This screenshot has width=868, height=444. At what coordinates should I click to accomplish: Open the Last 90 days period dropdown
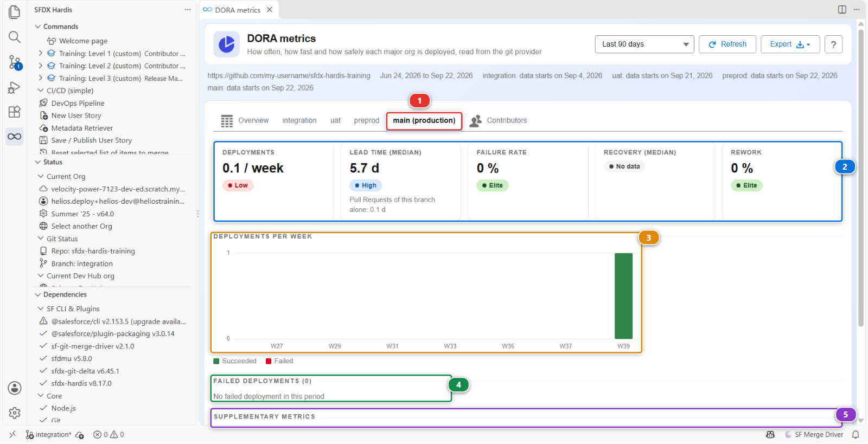tap(644, 44)
